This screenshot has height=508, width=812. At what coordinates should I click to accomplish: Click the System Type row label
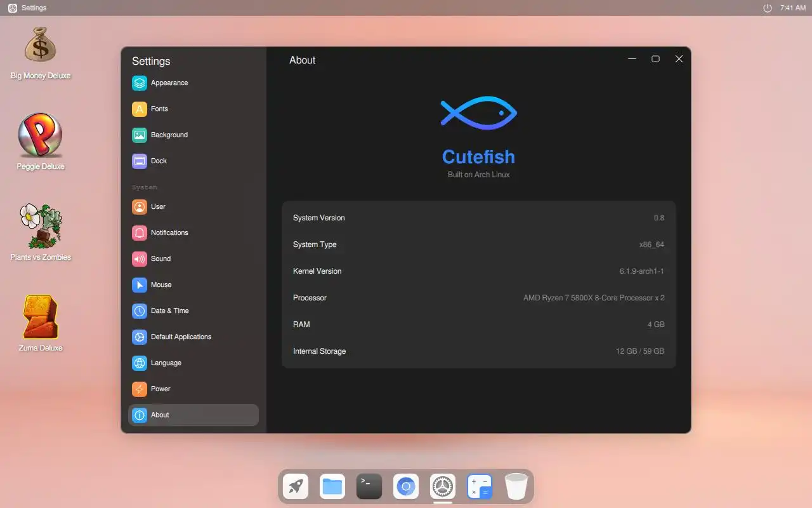[315, 244]
